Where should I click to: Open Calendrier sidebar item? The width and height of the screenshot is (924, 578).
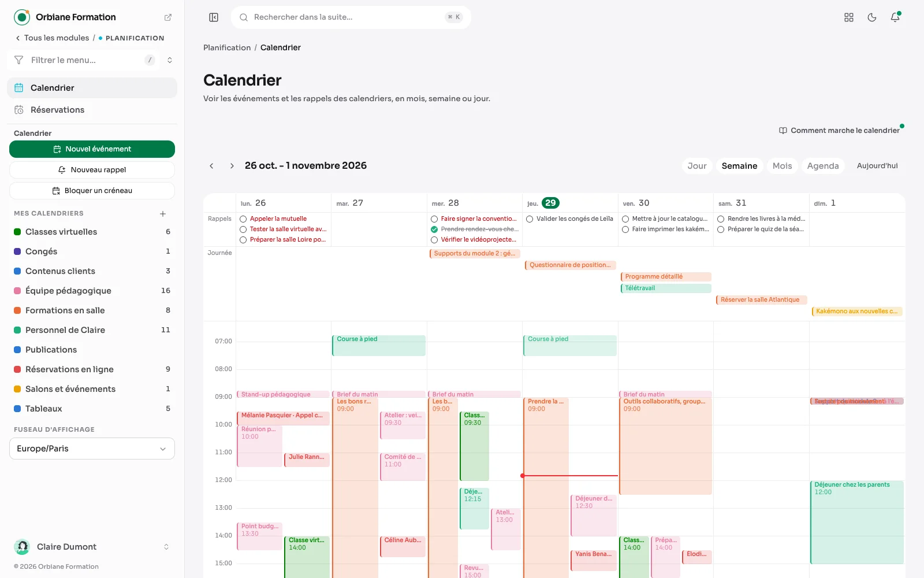(x=92, y=88)
